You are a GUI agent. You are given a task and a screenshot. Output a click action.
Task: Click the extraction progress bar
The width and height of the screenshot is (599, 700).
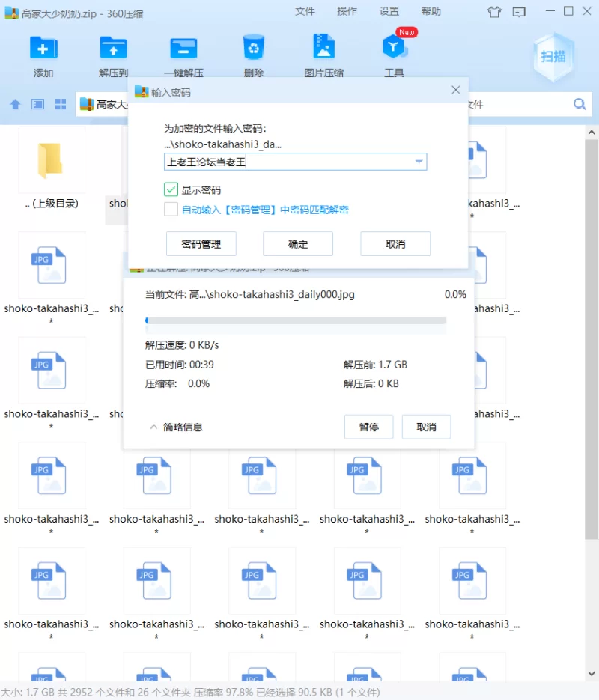pyautogui.click(x=296, y=320)
